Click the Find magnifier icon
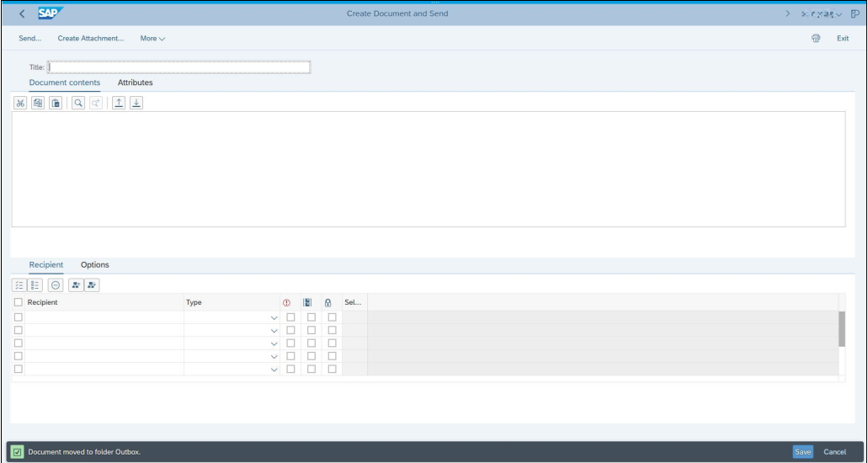The image size is (868, 463). [77, 103]
